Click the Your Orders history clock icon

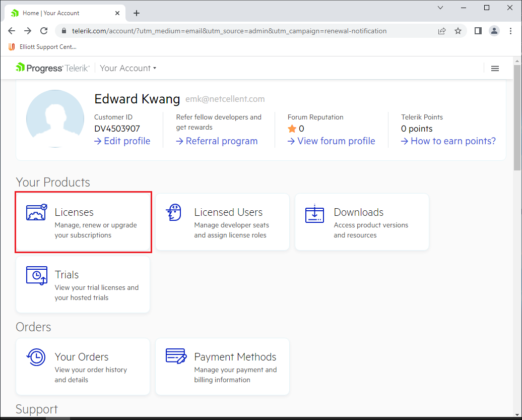coord(36,357)
